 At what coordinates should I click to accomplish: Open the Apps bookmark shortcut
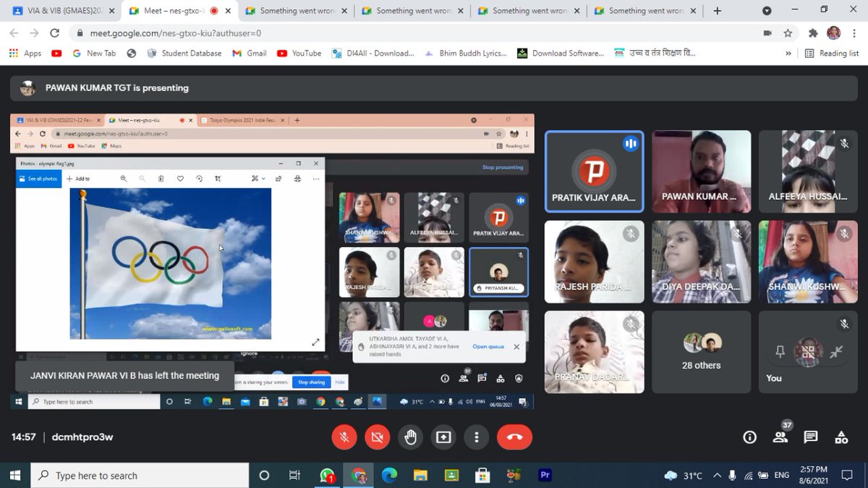(25, 53)
